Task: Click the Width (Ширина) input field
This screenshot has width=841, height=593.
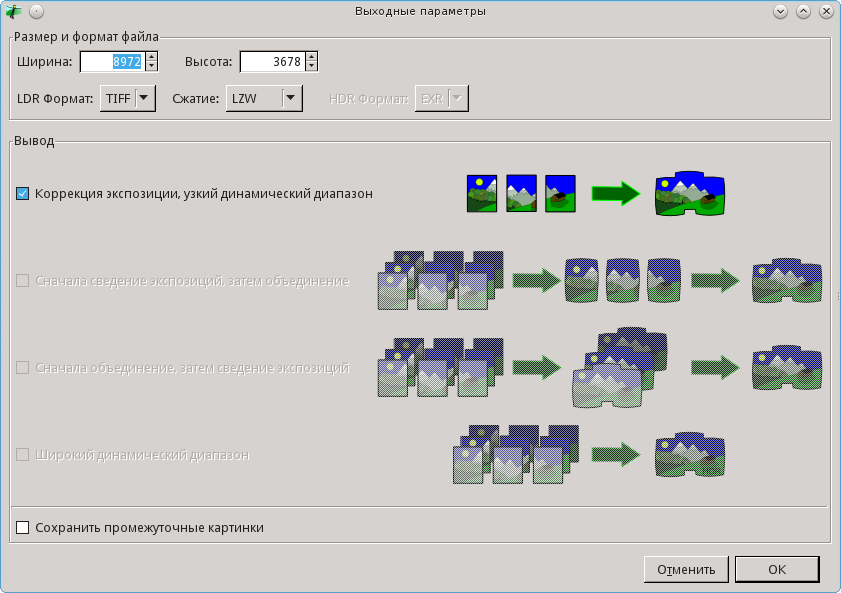Action: click(112, 62)
